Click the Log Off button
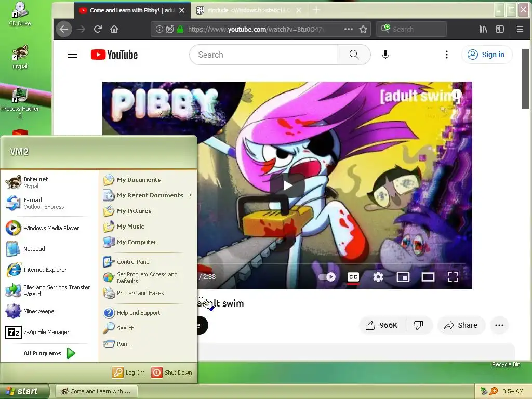The width and height of the screenshot is (532, 399). 129,373
